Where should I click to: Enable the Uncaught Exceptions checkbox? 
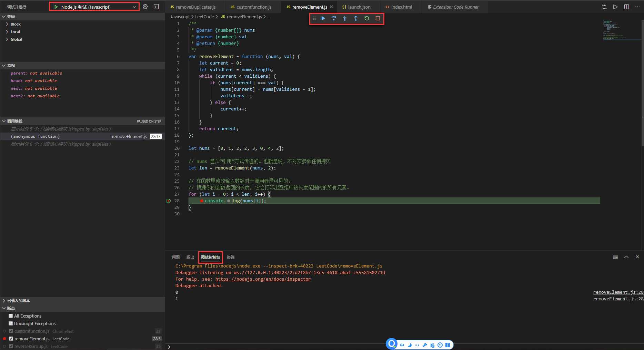click(11, 323)
